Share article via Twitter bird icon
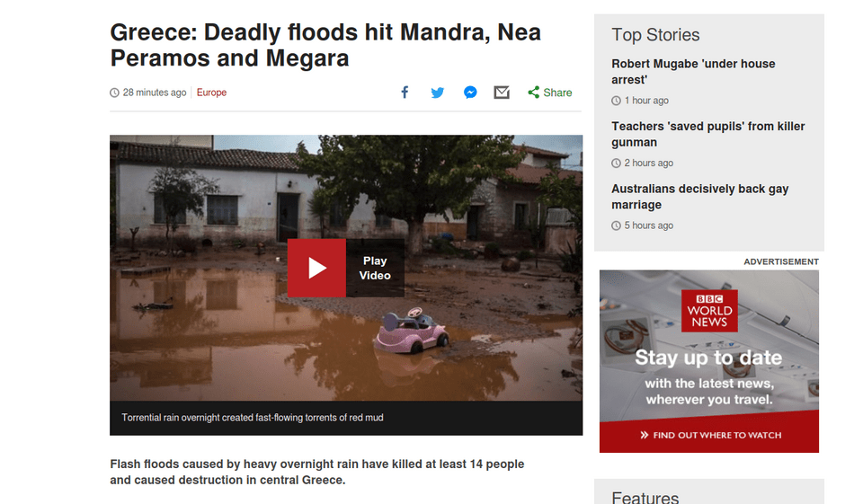This screenshot has width=863, height=504. [438, 93]
